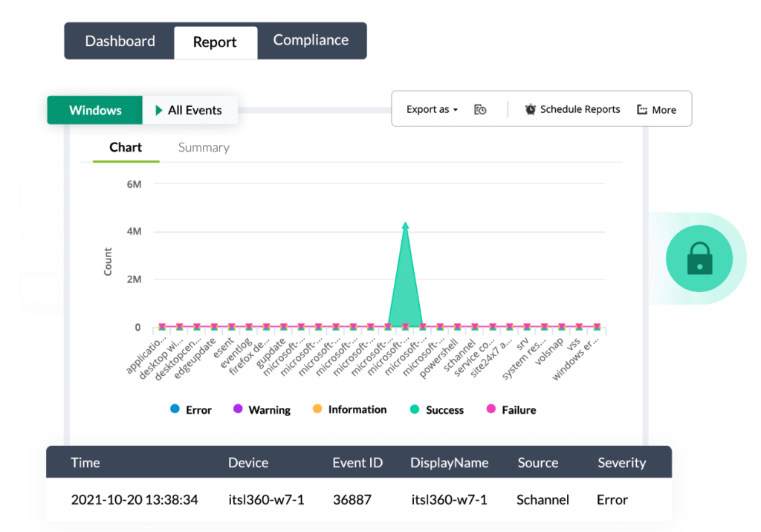Click the export history icon beside Export as
The image size is (761, 532).
[480, 109]
